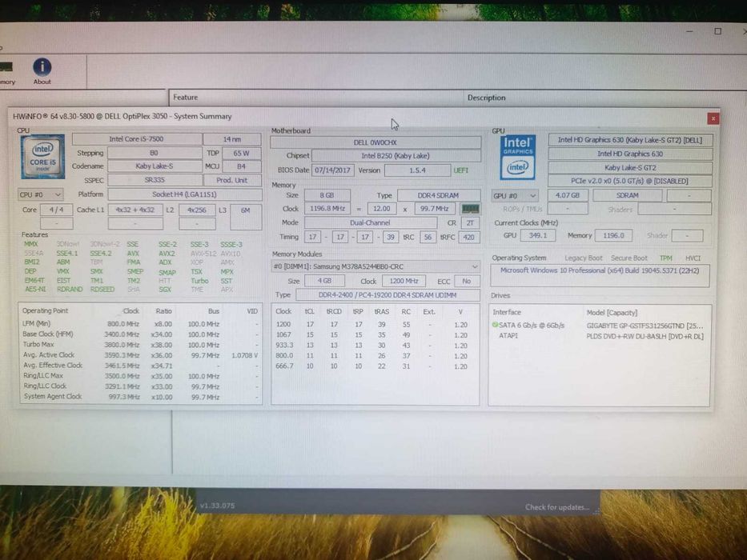Click the Intel Core i5 CPU logo

[42, 156]
